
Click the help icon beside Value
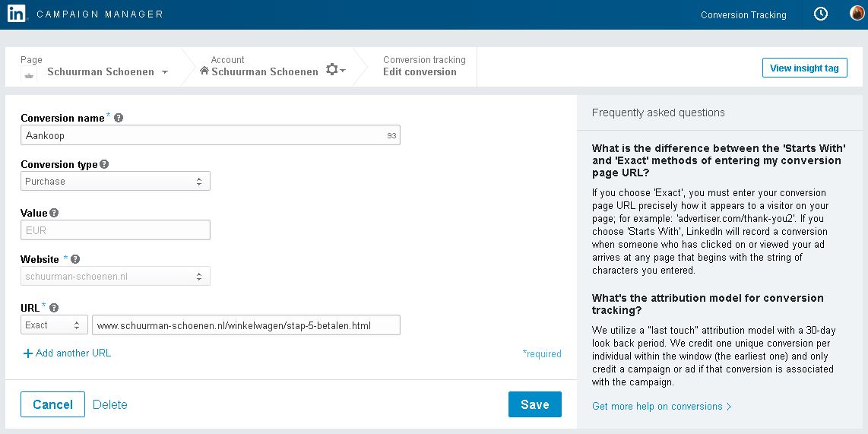54,214
